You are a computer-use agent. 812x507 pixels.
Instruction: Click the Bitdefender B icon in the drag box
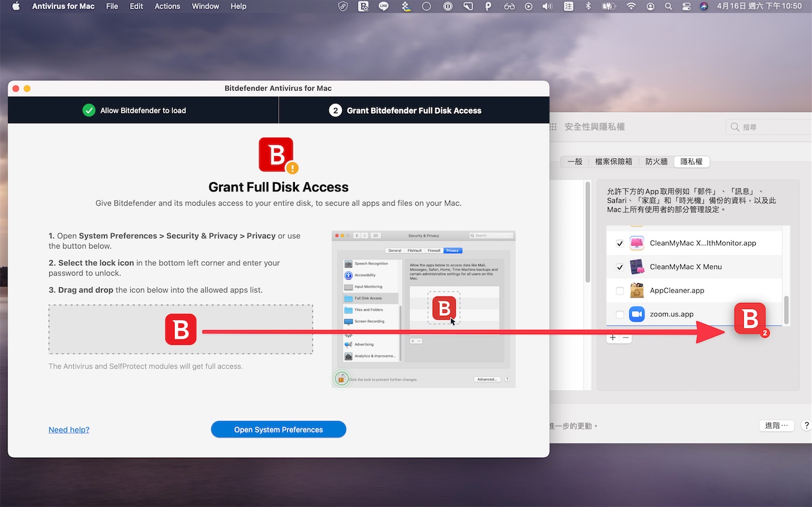(180, 330)
